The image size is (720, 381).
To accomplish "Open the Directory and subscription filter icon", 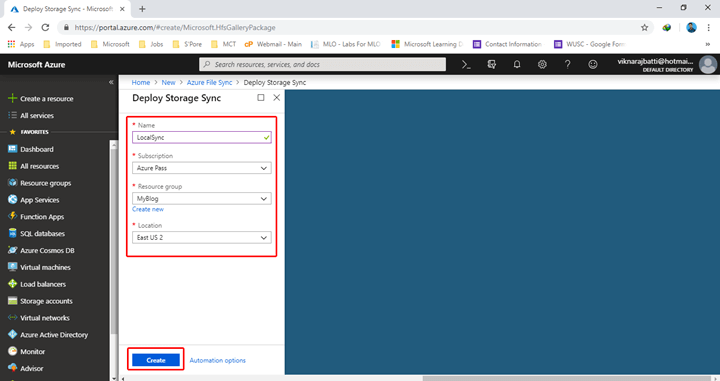I will click(x=492, y=65).
